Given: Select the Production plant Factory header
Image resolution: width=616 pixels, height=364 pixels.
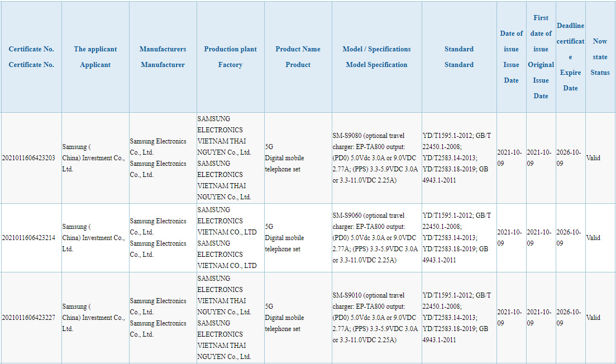Looking at the screenshot, I should click(231, 57).
